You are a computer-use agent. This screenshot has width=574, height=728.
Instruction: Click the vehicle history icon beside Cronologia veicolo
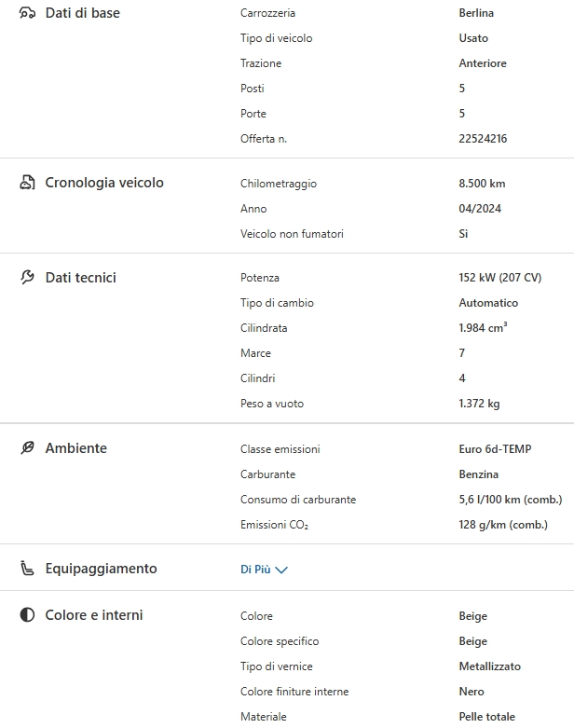point(27,183)
